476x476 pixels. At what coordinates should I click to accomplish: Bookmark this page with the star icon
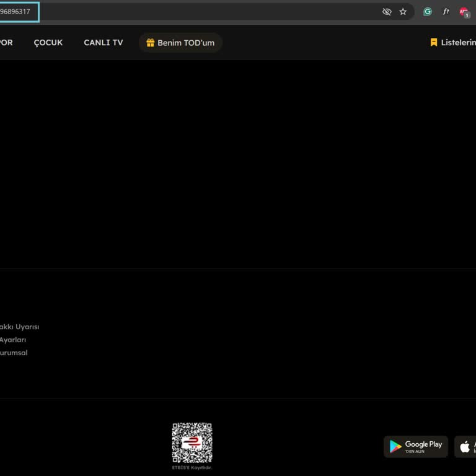[403, 12]
